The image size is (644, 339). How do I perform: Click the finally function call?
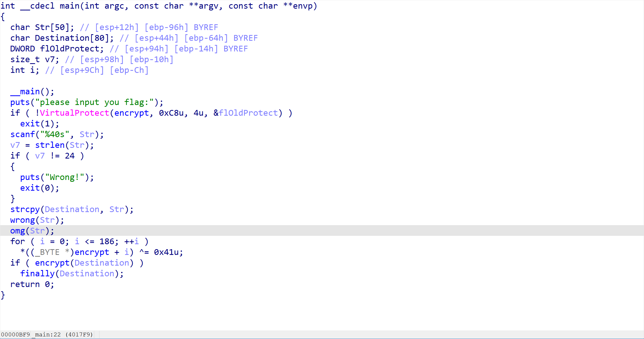pyautogui.click(x=37, y=273)
